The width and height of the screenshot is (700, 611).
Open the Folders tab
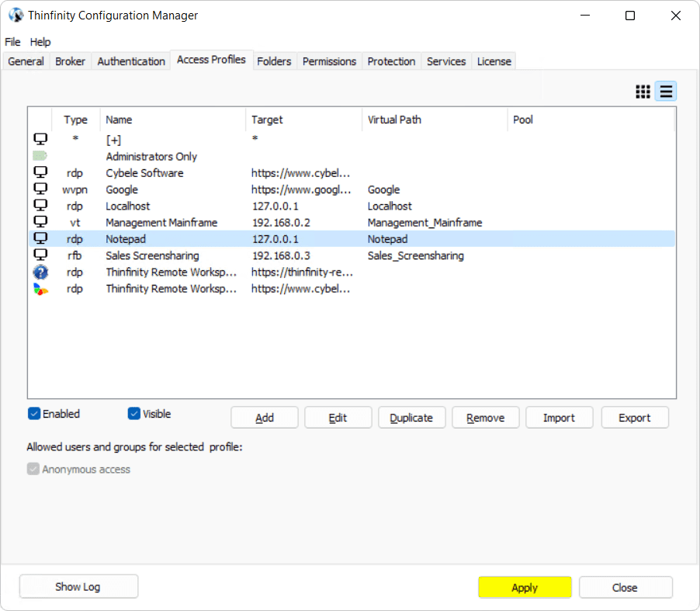[x=274, y=61]
